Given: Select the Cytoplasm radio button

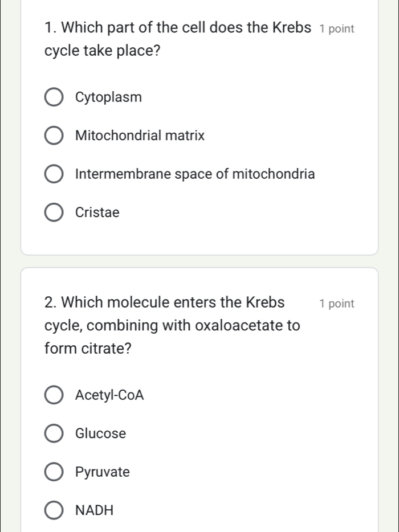Looking at the screenshot, I should [x=54, y=98].
